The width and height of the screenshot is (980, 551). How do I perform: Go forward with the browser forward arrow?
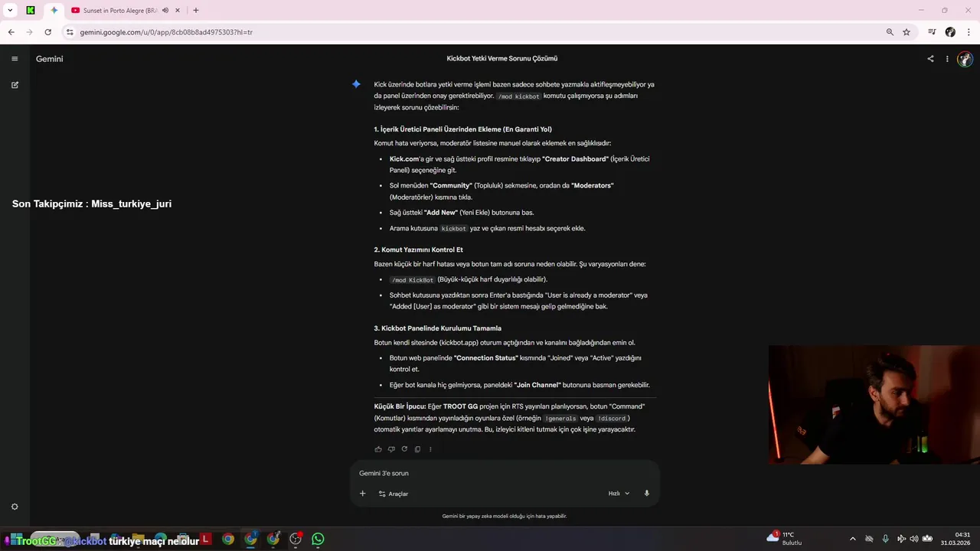tap(29, 32)
